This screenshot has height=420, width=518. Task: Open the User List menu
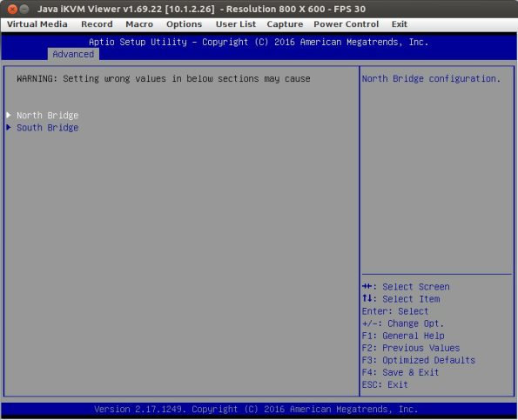(x=236, y=24)
